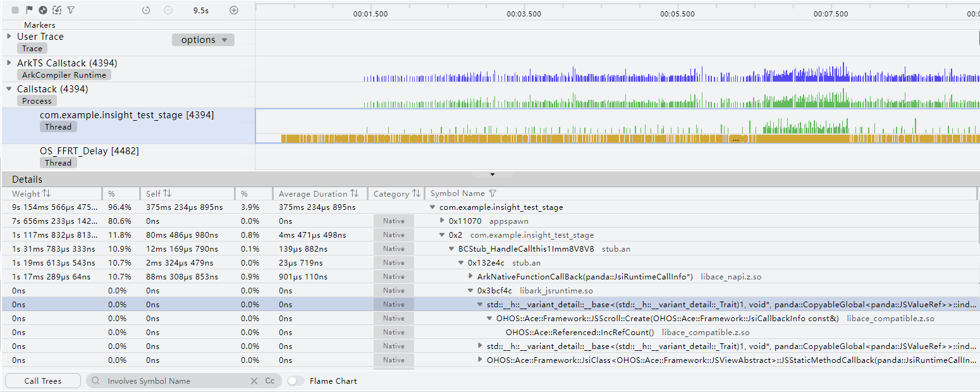This screenshot has height=392, width=980.
Task: Toggle the Flame Chart switch
Action: coord(295,381)
